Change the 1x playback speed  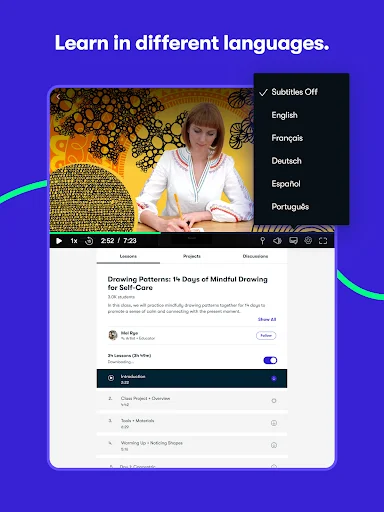tap(74, 241)
